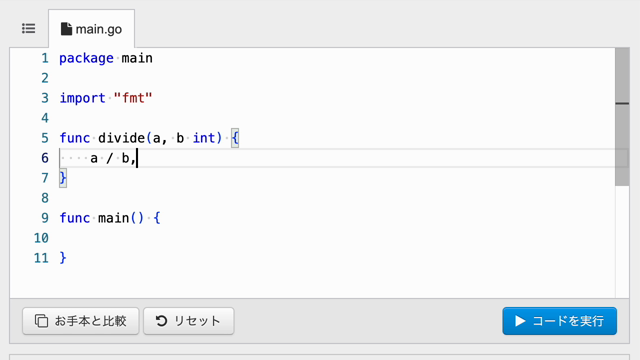Viewport: 640px width, 360px height.
Task: Compare code with お手本と比較 button
Action: 81,321
